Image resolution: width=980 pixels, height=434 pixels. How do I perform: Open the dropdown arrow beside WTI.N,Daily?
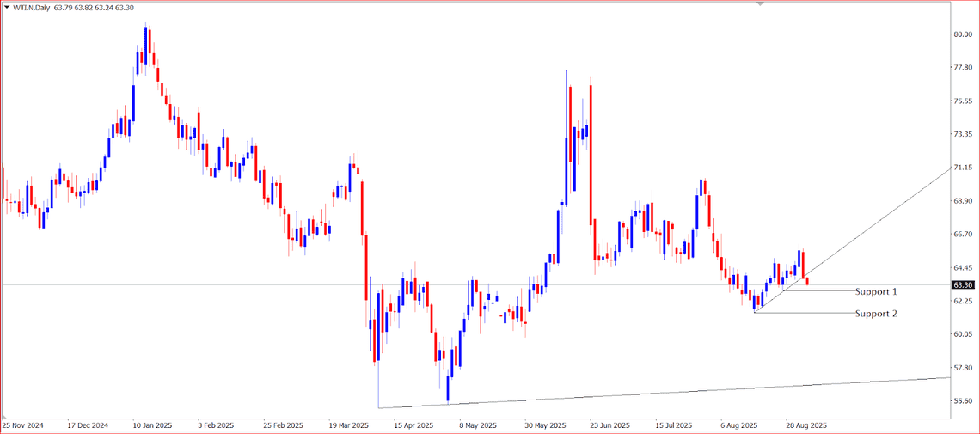(7, 8)
